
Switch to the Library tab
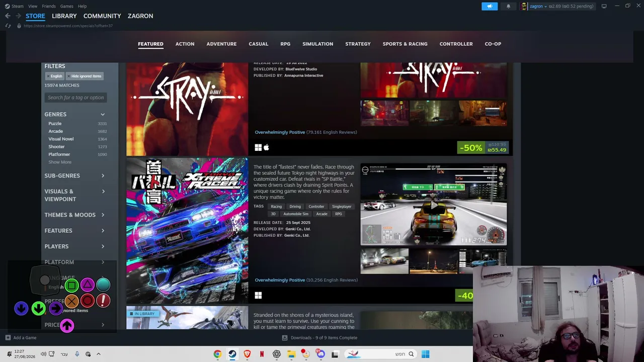[x=64, y=16]
